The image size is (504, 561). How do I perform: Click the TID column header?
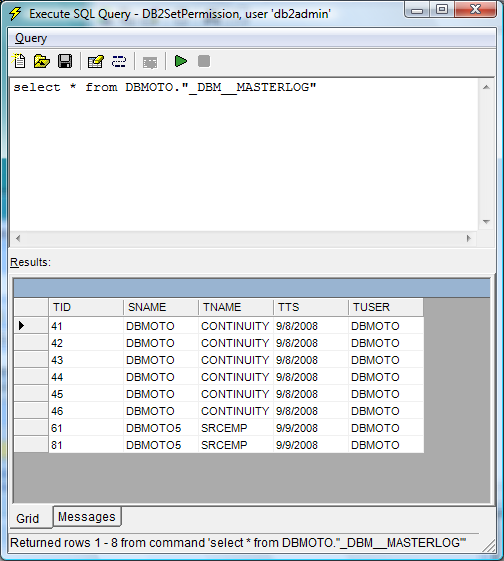[86, 307]
